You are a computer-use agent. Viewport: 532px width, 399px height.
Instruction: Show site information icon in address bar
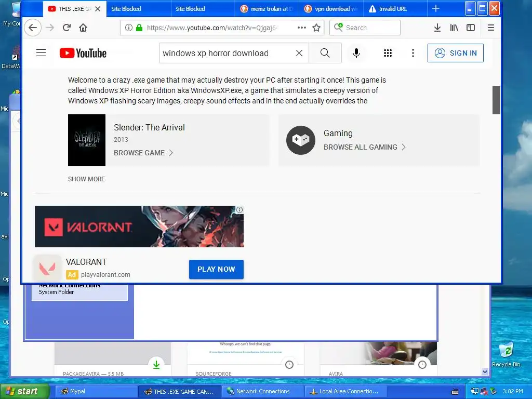pos(129,28)
